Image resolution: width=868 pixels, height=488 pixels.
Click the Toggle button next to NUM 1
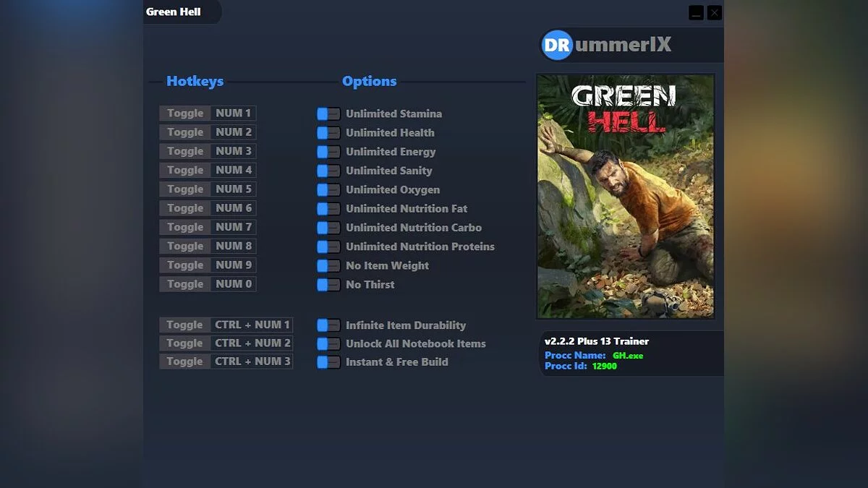[x=184, y=114]
